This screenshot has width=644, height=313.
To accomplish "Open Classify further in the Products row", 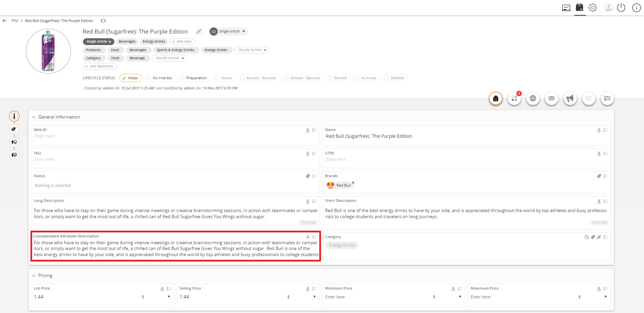I will [252, 50].
